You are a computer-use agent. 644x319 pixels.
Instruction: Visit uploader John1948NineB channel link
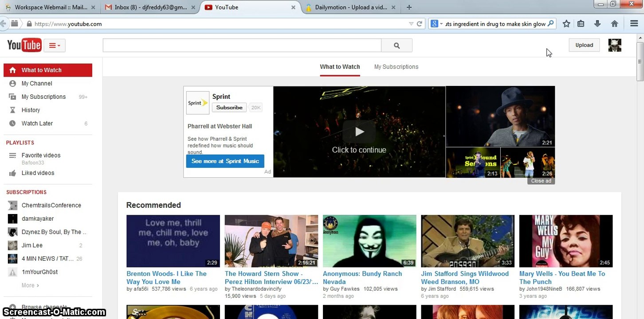(x=544, y=289)
